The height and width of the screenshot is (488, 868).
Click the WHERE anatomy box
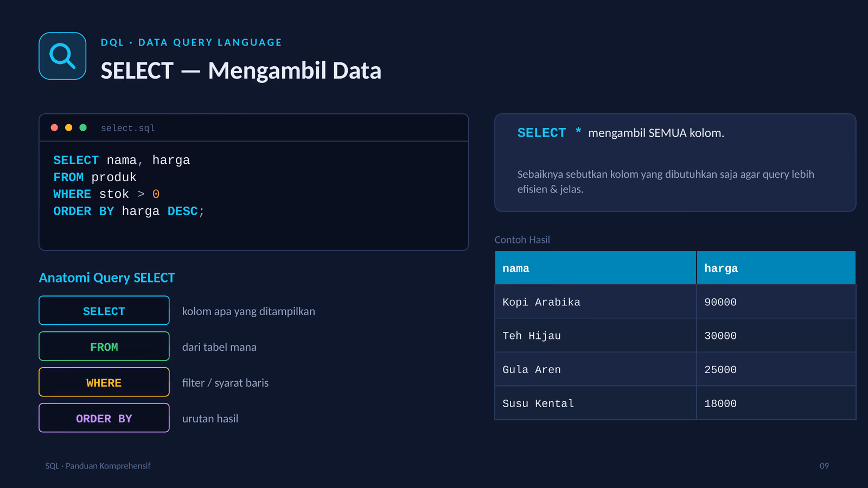click(x=104, y=382)
